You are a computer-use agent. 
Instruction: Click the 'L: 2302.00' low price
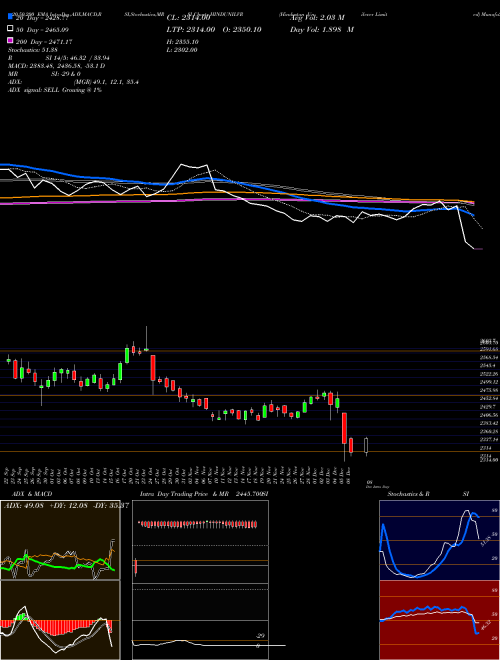[182, 50]
